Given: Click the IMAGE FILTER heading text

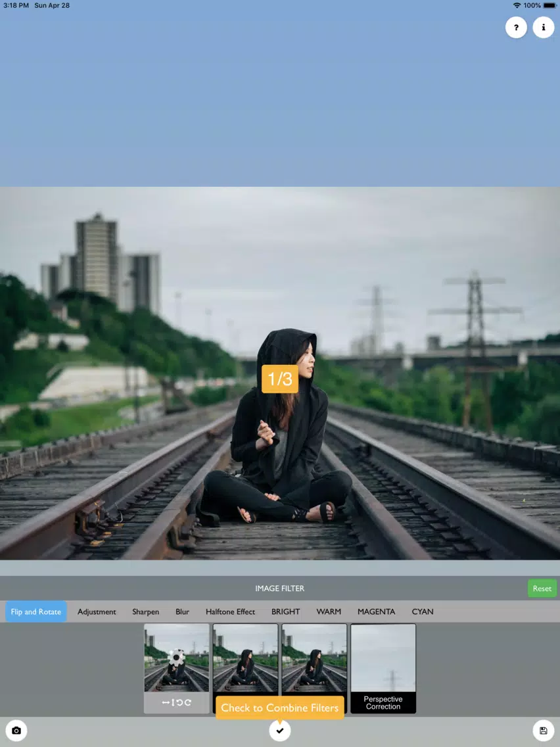Looking at the screenshot, I should tap(279, 589).
